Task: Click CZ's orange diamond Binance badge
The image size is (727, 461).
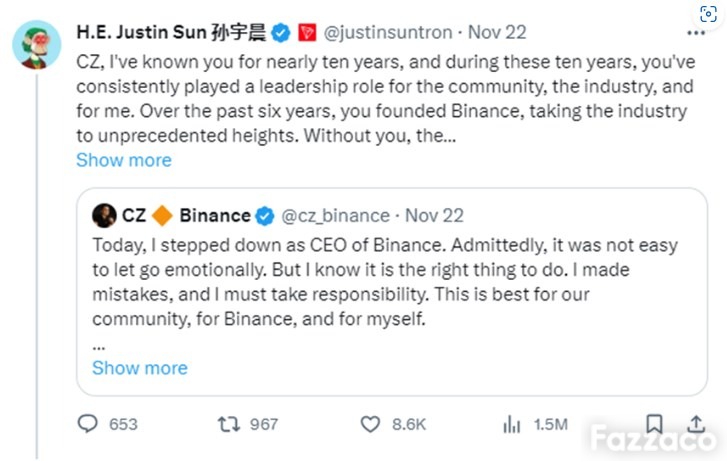Action: click(162, 216)
